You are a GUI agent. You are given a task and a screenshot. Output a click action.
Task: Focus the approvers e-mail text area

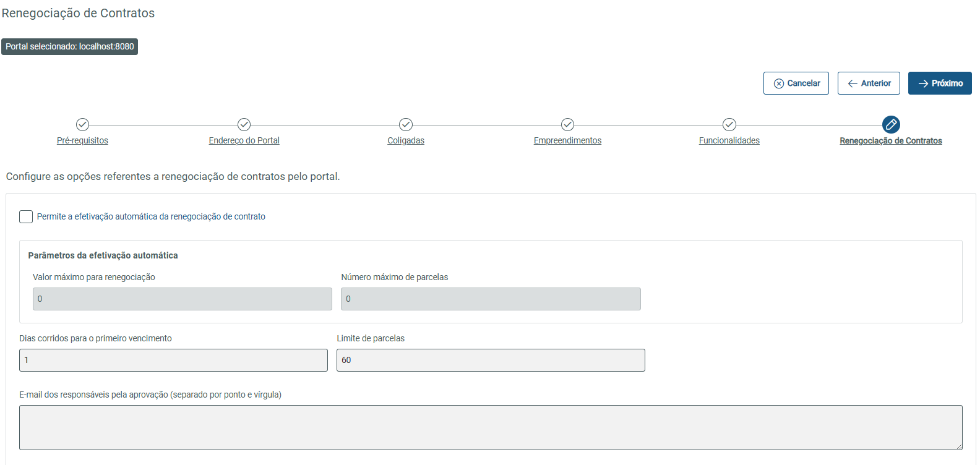coord(491,427)
